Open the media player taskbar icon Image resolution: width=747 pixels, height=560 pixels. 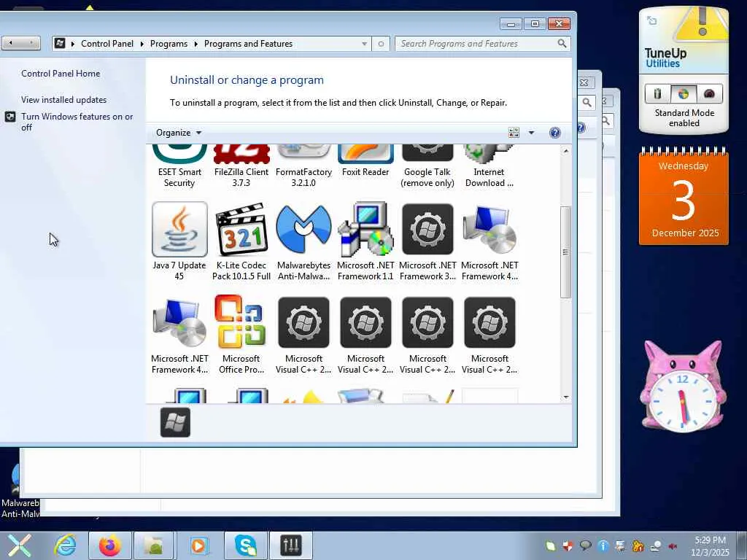tap(198, 545)
